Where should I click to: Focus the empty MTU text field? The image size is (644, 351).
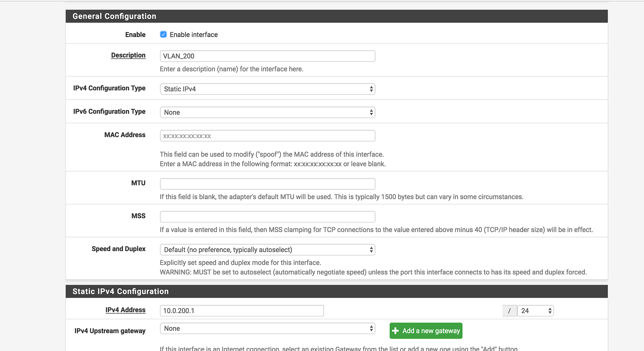(x=267, y=184)
